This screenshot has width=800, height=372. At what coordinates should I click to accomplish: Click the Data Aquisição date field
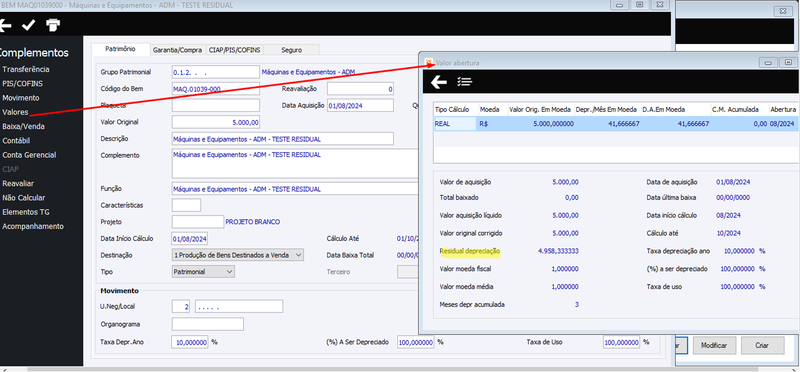[360, 106]
